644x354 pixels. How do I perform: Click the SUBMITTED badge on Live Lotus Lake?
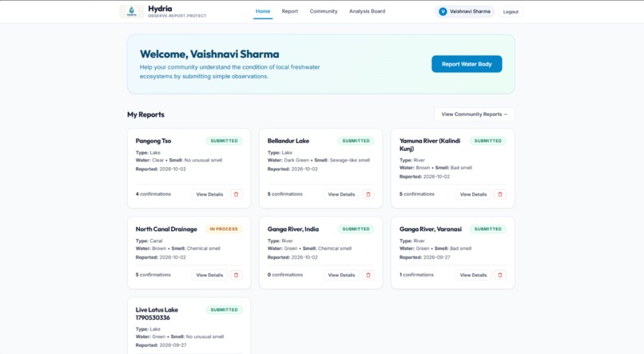(x=225, y=309)
